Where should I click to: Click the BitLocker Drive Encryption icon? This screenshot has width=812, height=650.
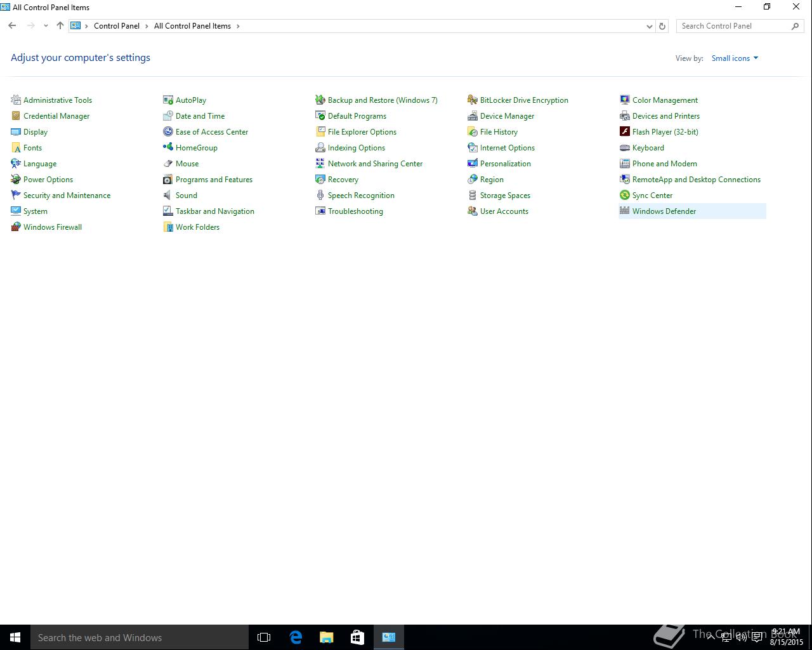tap(473, 100)
